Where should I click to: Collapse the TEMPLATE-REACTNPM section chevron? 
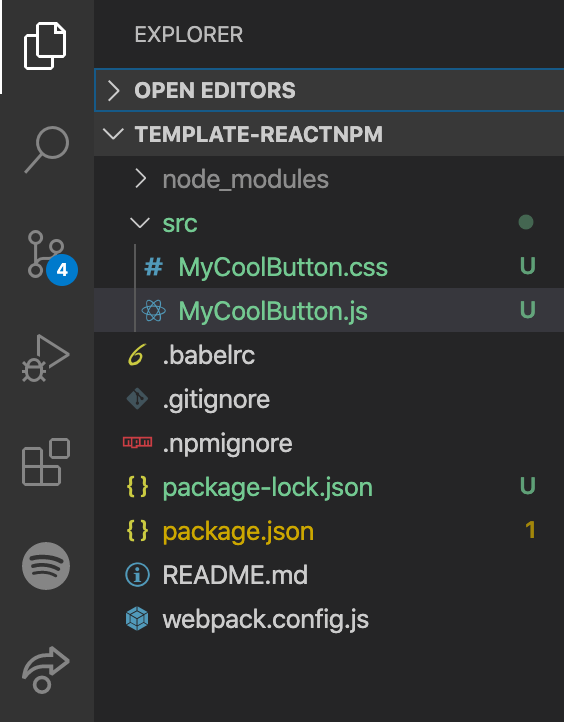pyautogui.click(x=113, y=134)
